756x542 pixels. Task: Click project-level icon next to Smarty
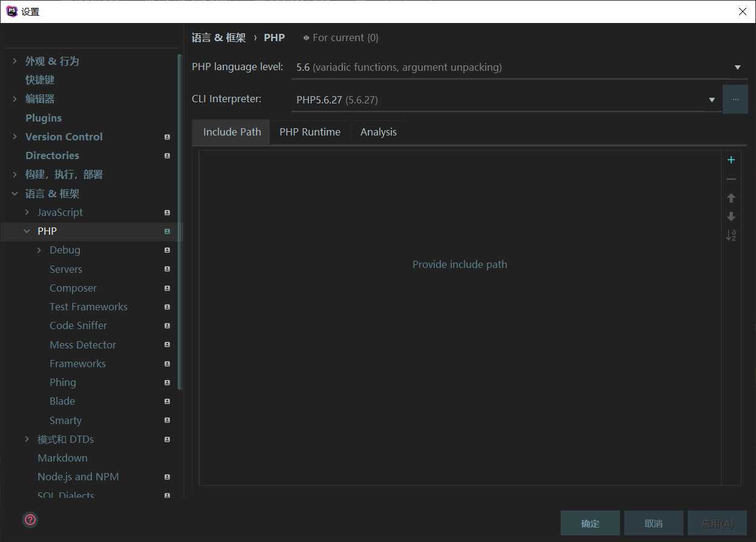(x=168, y=420)
